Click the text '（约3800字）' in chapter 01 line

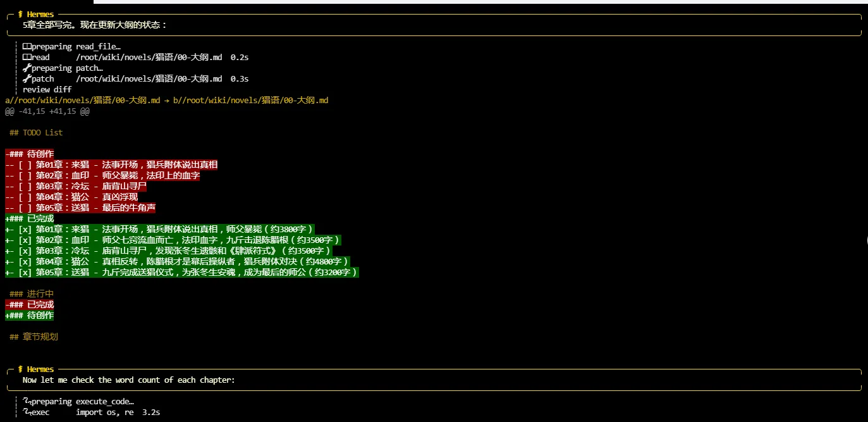(x=288, y=229)
